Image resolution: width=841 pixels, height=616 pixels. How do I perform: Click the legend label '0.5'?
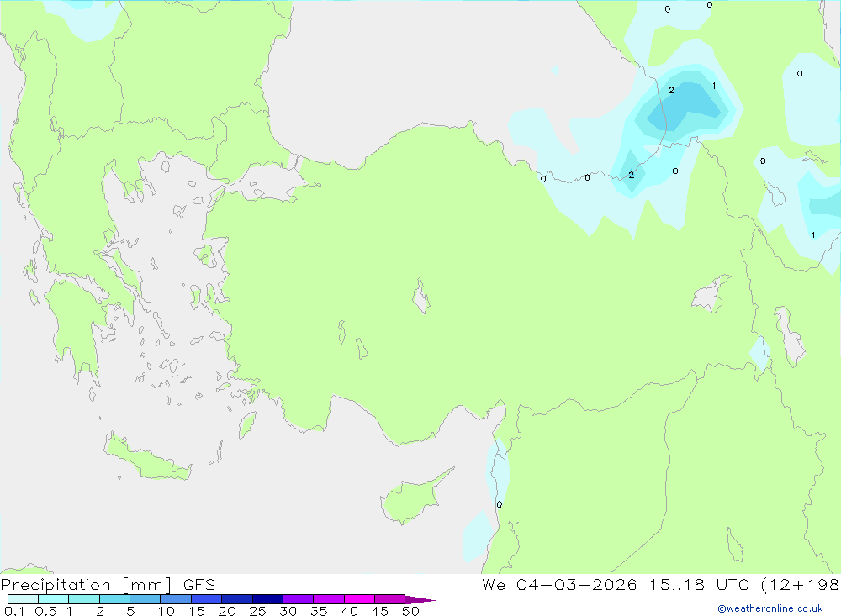pos(45,611)
